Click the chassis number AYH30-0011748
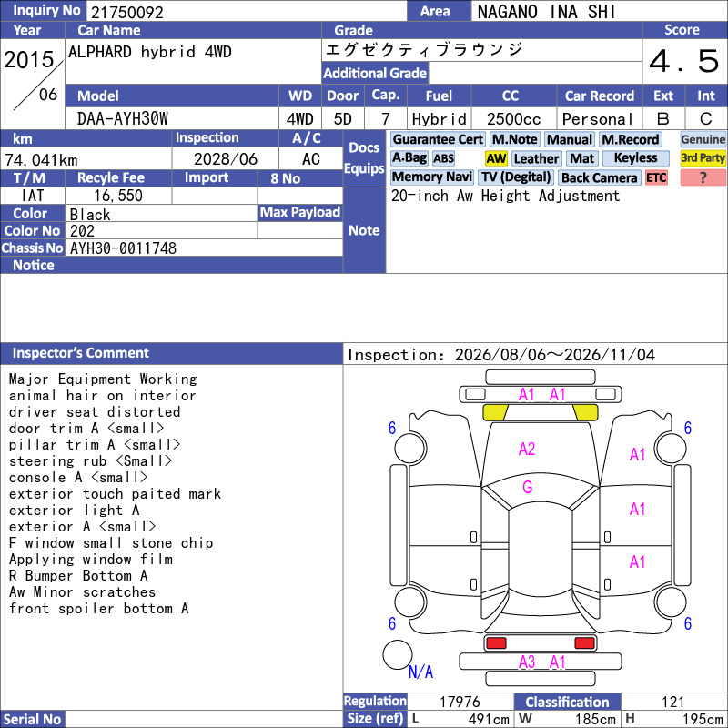 (123, 248)
